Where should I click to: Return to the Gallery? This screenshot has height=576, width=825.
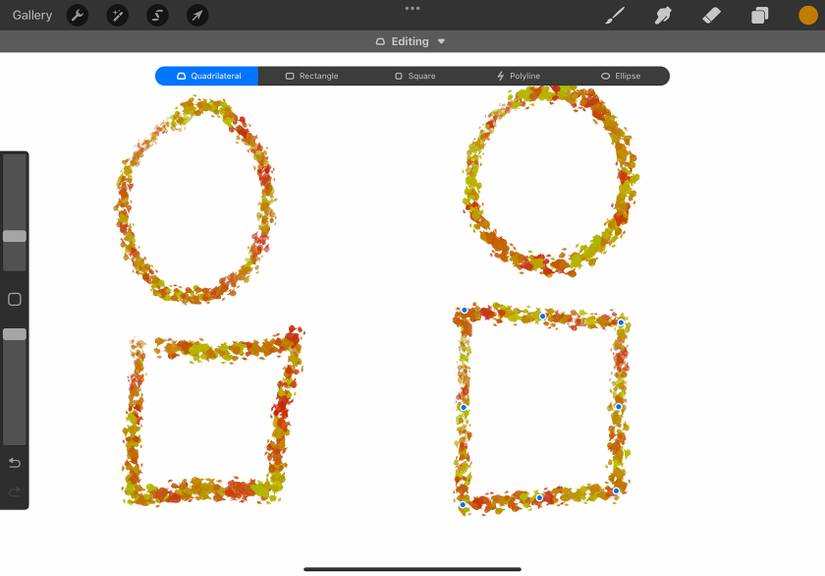pos(31,15)
